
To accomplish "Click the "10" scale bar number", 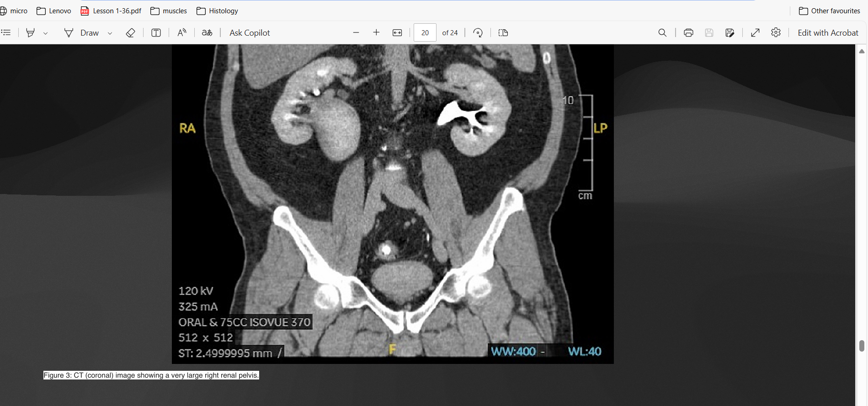I will (568, 100).
